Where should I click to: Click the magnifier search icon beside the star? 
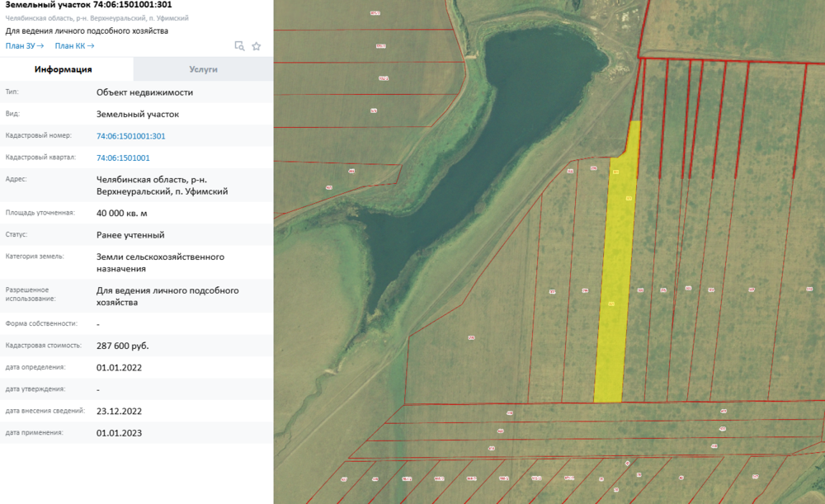tap(239, 46)
